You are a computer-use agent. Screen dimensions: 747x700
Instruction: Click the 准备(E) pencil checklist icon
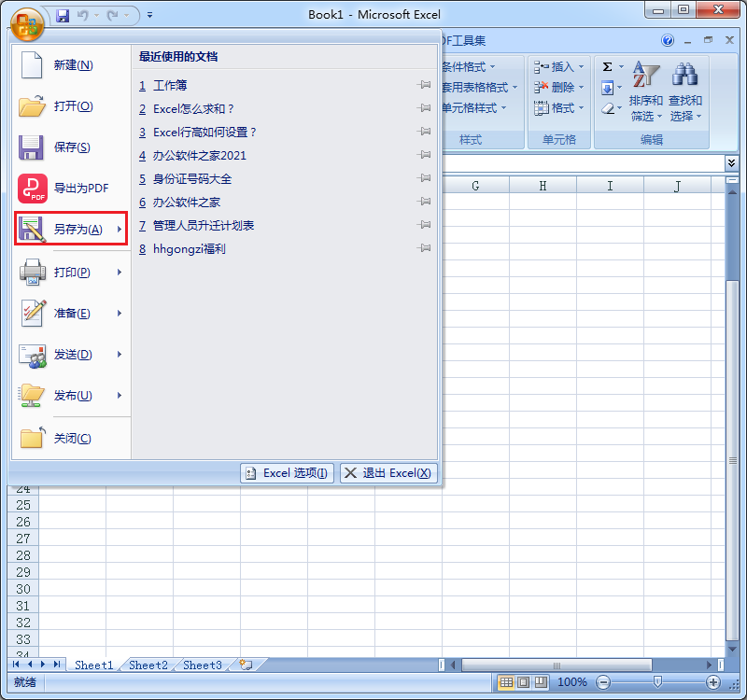pos(33,313)
